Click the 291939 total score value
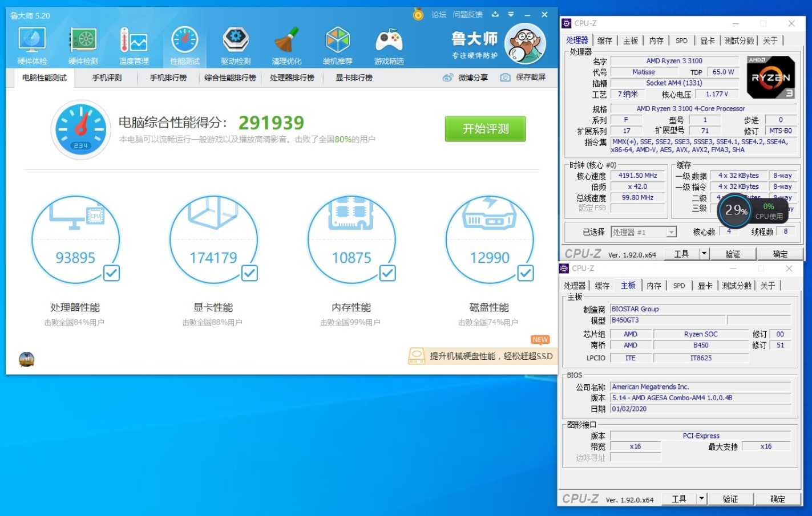 click(271, 123)
